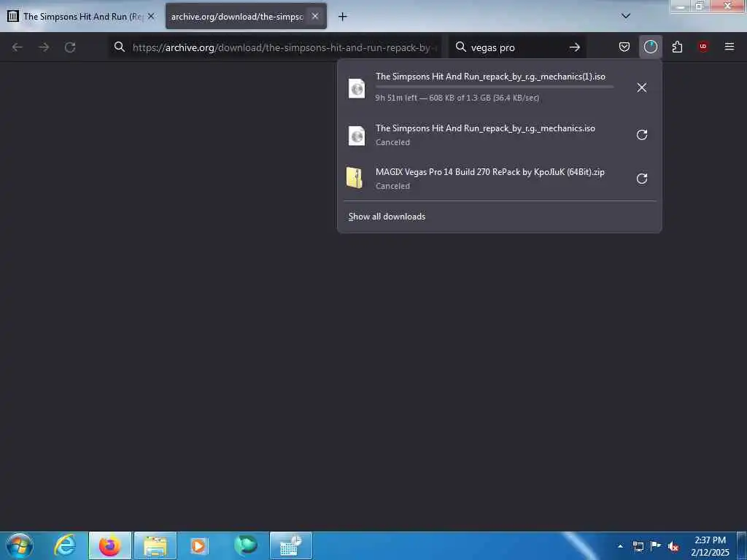This screenshot has width=747, height=560.
Task: Launch Internet Explorer from the taskbar
Action: point(65,545)
